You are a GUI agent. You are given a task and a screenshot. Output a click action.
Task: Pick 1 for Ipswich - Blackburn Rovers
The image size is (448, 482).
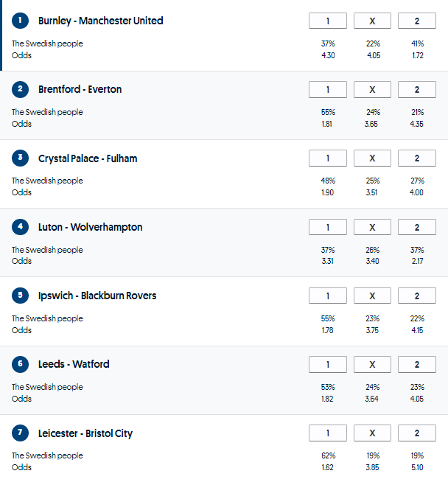click(x=327, y=296)
